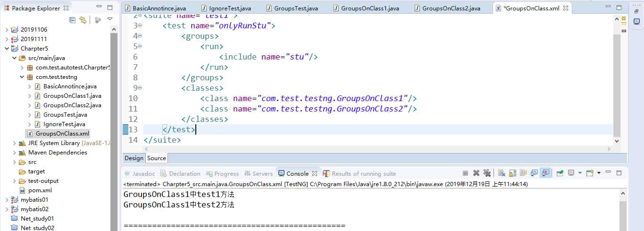
Task: Select the test-output folder
Action: (x=39, y=180)
